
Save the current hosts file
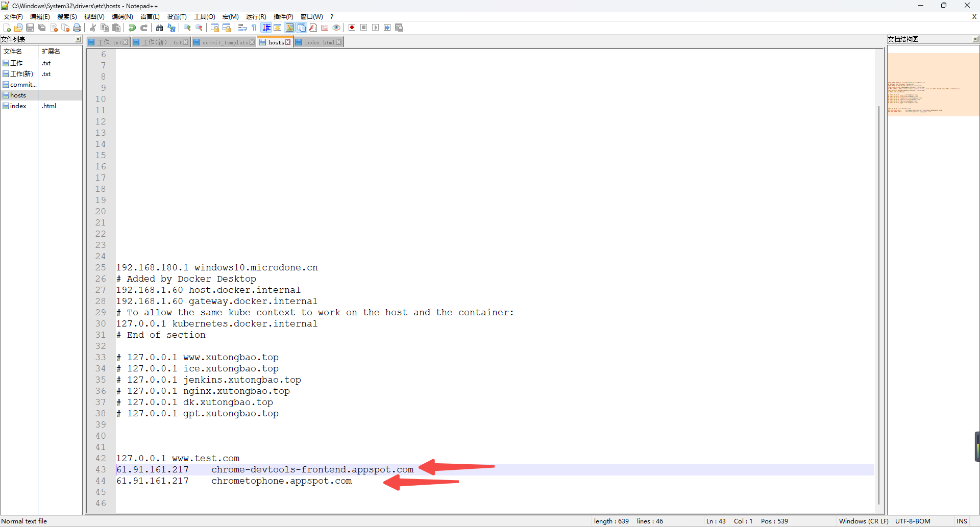click(x=30, y=28)
